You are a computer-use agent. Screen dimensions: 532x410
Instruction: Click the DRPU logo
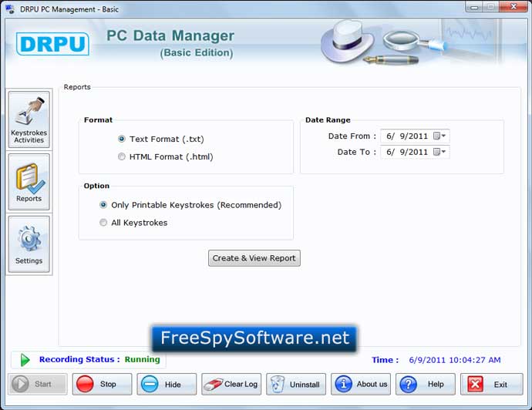(52, 44)
